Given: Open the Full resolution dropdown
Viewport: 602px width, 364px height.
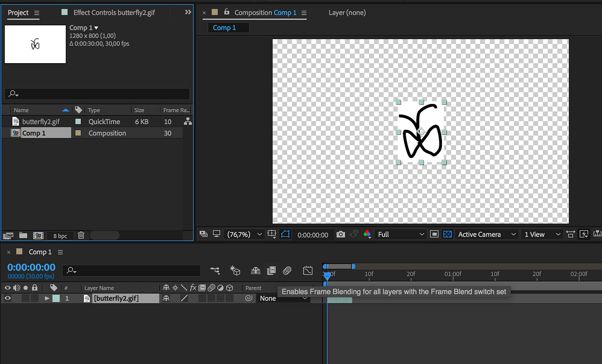Looking at the screenshot, I should pyautogui.click(x=400, y=234).
